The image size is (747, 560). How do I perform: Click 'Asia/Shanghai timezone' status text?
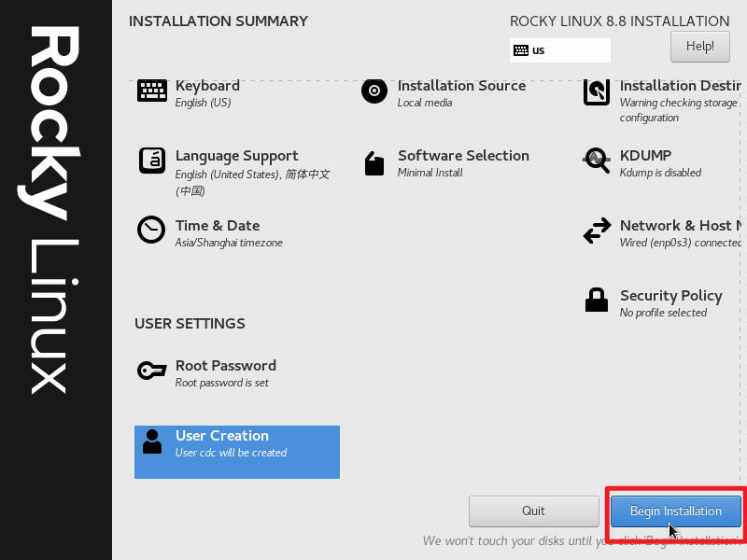pyautogui.click(x=229, y=243)
